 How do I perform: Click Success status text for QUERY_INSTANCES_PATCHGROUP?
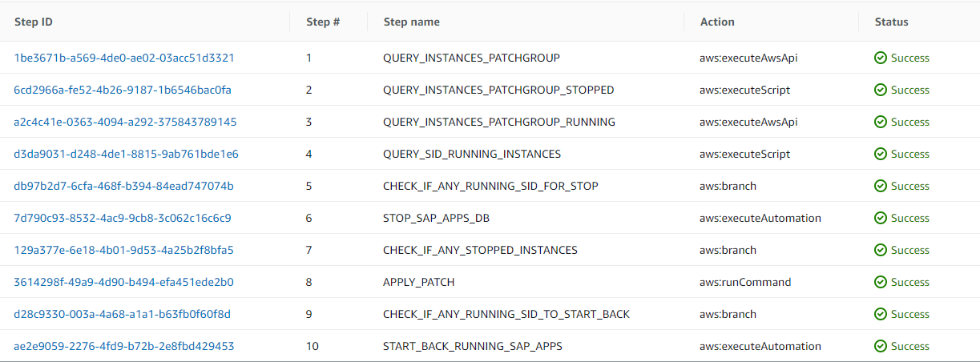click(x=910, y=58)
